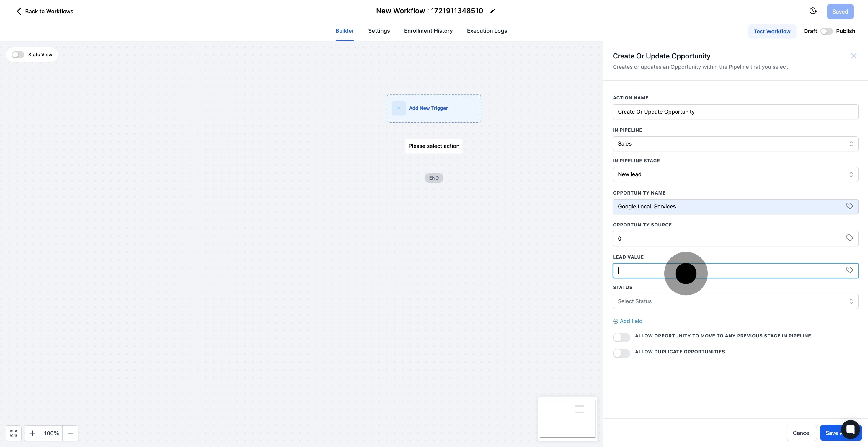Screen dimensions: 868x447
Task: Click the Test Workflow button
Action: pyautogui.click(x=772, y=31)
